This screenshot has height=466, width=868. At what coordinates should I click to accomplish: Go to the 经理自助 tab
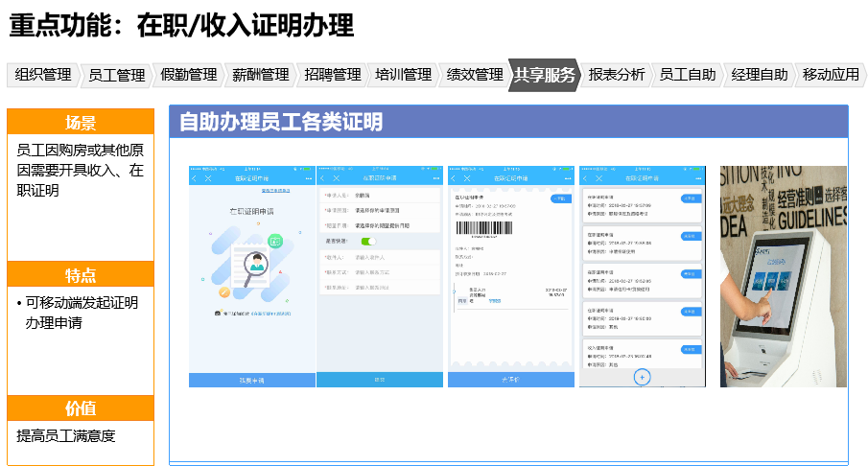pos(759,75)
